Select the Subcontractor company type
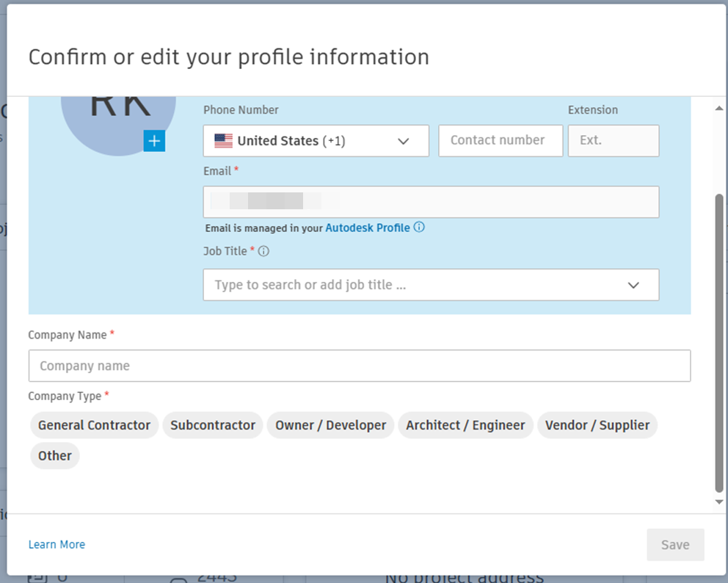Image resolution: width=728 pixels, height=583 pixels. click(212, 424)
